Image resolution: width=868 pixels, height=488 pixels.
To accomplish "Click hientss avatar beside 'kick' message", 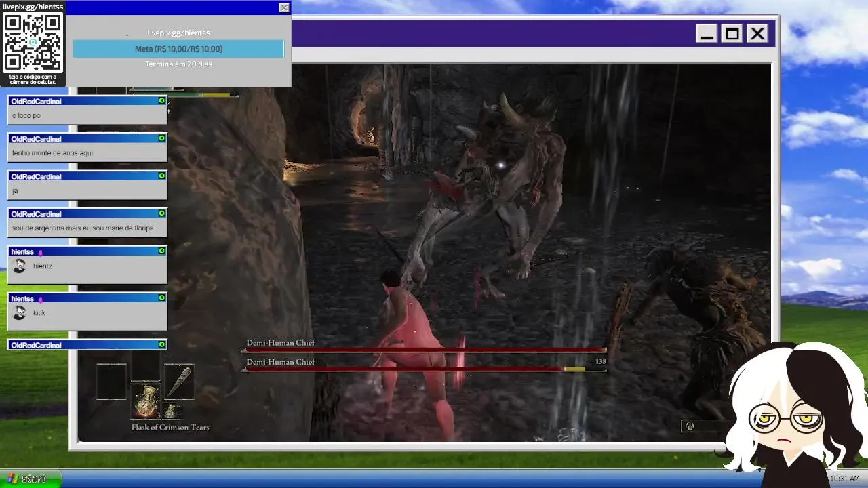I will coord(20,312).
